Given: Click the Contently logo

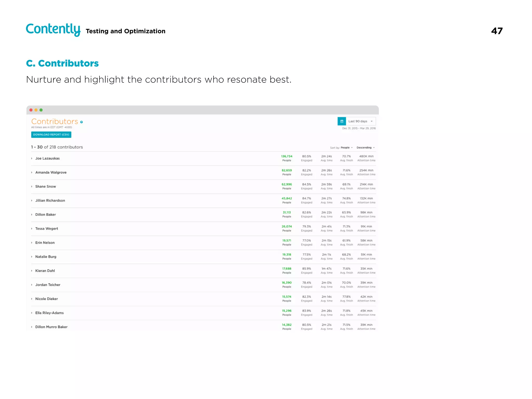Looking at the screenshot, I should coord(53,29).
